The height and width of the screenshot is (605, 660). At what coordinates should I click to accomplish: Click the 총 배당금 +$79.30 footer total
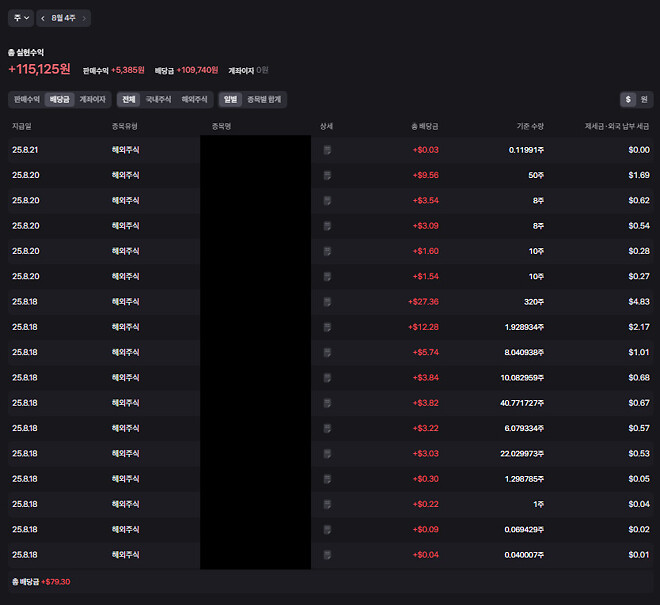pyautogui.click(x=41, y=582)
